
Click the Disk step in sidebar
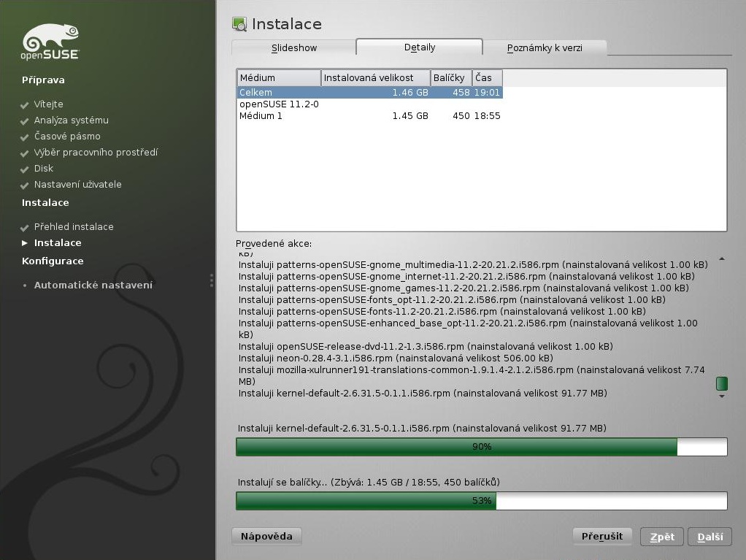tap(44, 169)
